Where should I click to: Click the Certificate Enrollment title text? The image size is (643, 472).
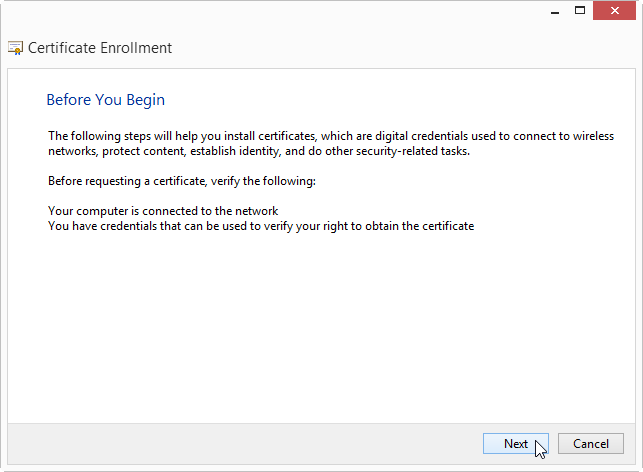100,48
